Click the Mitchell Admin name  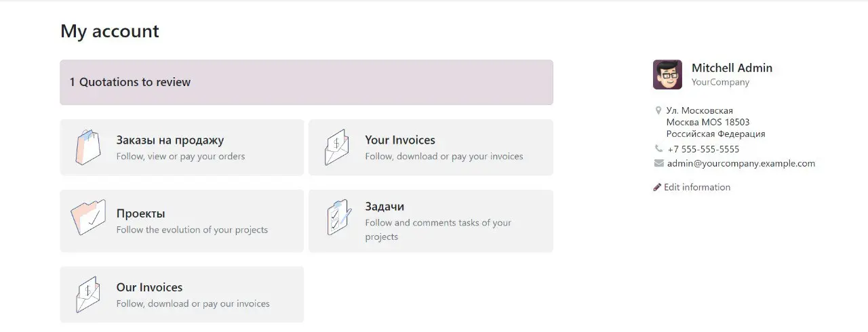pyautogui.click(x=732, y=68)
